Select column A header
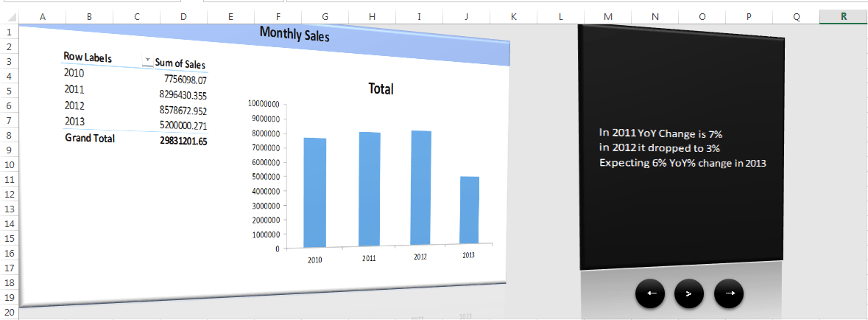Viewport: 868px width, 320px height. pyautogui.click(x=43, y=17)
